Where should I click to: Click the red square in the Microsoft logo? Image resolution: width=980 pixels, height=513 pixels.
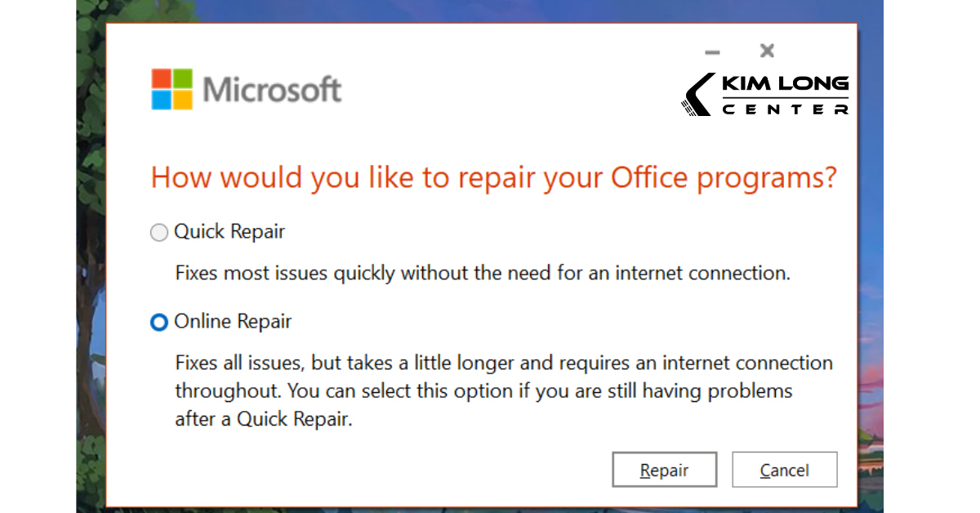161,78
